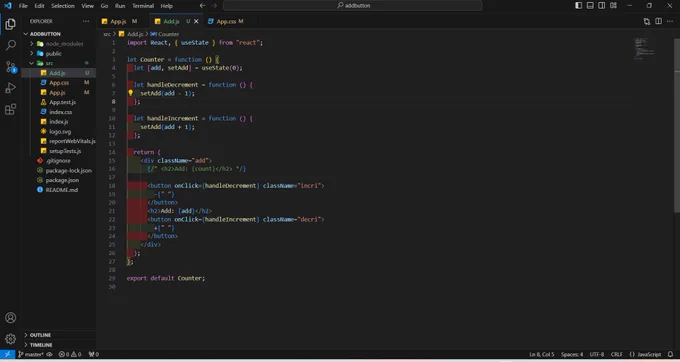Open the Explorer view in the activity bar
Image resolution: width=680 pixels, height=362 pixels.
point(10,24)
